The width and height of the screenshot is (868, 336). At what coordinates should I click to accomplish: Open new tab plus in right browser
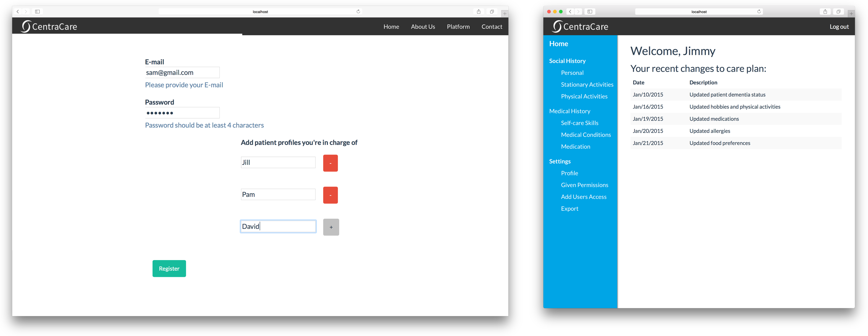tap(851, 14)
